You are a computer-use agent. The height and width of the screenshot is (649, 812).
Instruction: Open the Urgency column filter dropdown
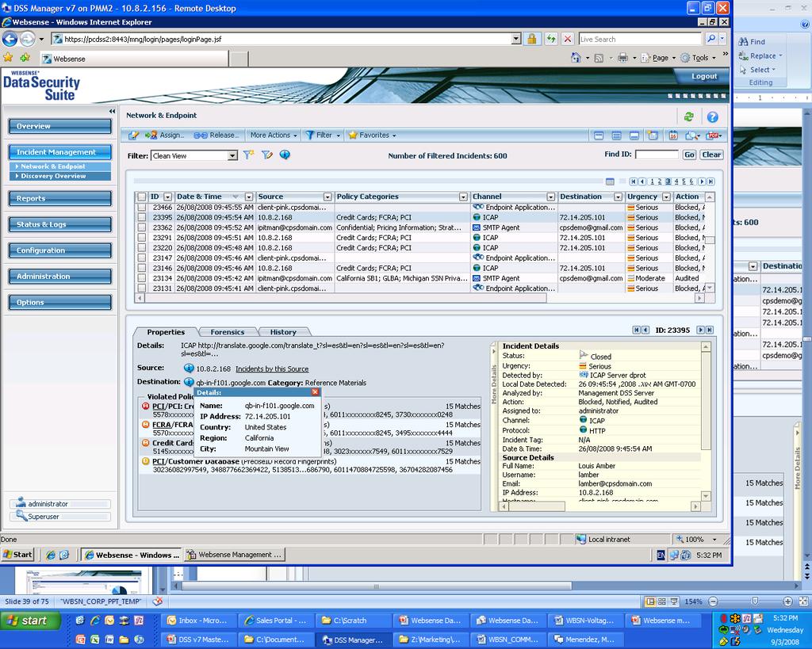pos(666,197)
